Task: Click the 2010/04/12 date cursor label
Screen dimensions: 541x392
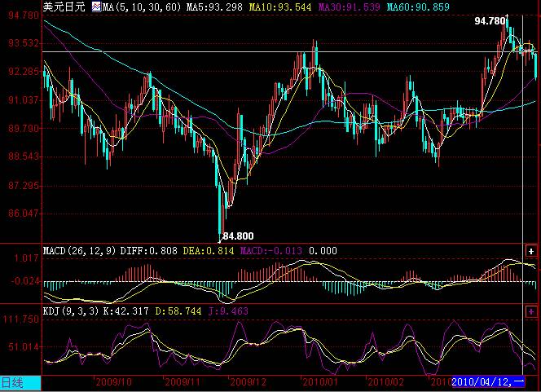Action: pyautogui.click(x=488, y=382)
